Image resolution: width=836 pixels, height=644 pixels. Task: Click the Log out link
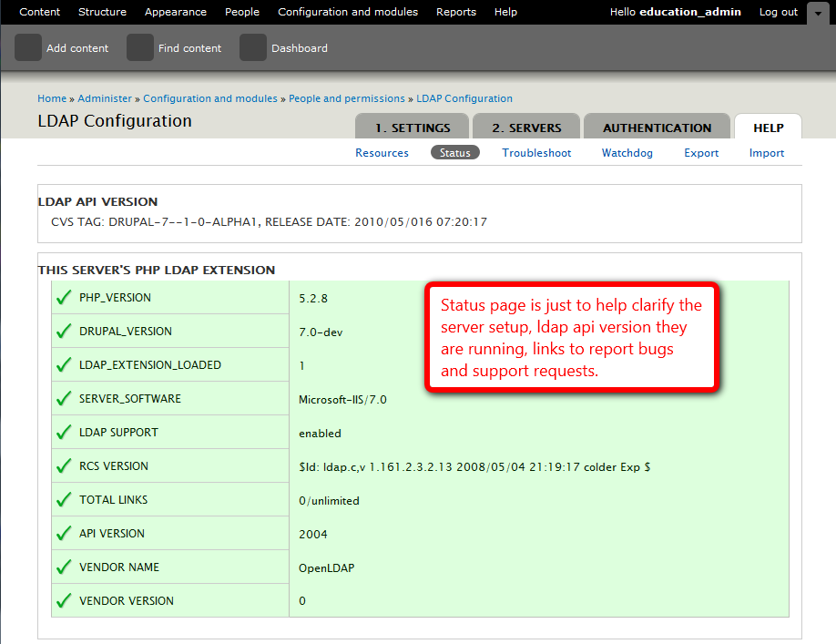coord(779,12)
